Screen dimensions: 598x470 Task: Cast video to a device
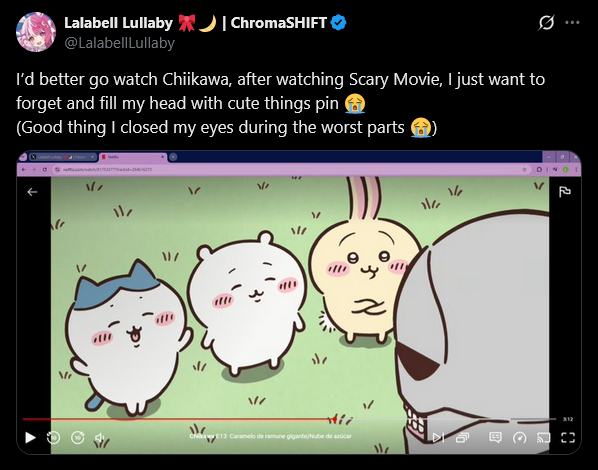pyautogui.click(x=543, y=438)
